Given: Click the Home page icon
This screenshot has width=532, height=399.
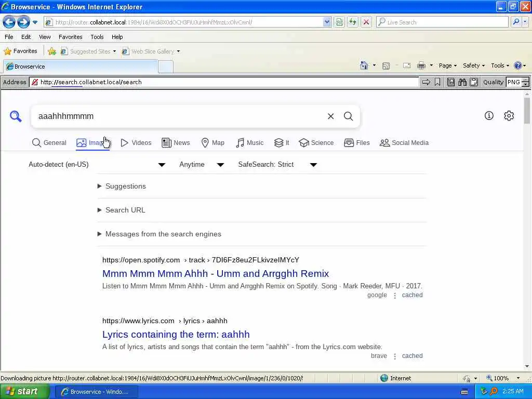Looking at the screenshot, I should pos(364,65).
